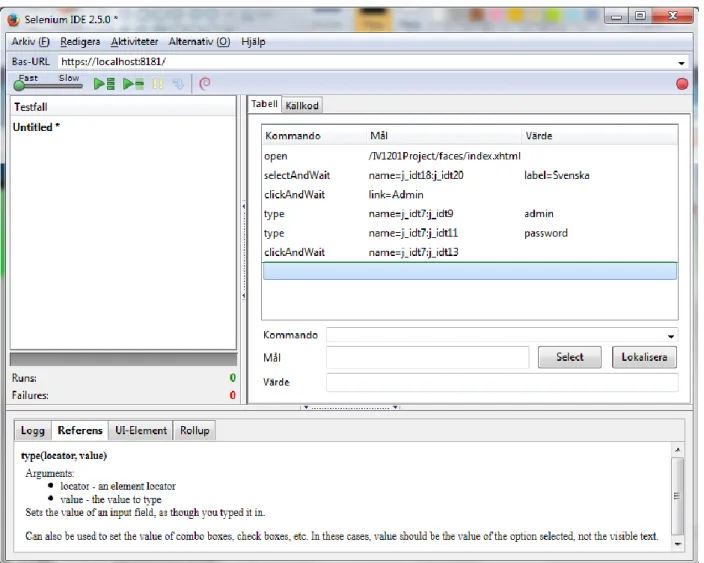Click the Värde column header

point(600,136)
